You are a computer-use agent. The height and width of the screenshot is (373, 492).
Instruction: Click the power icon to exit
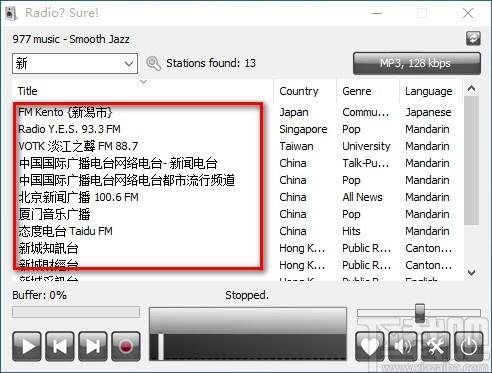[x=468, y=347]
